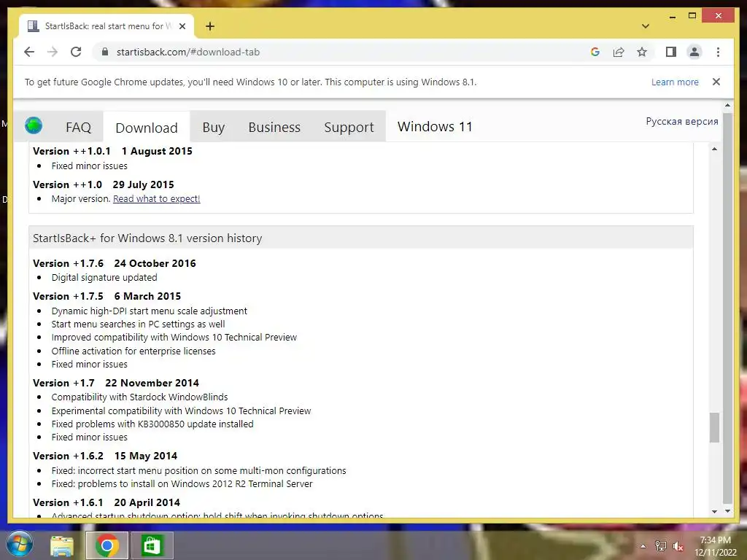The width and height of the screenshot is (747, 560).
Task: Go to the Support tab
Action: coord(349,127)
